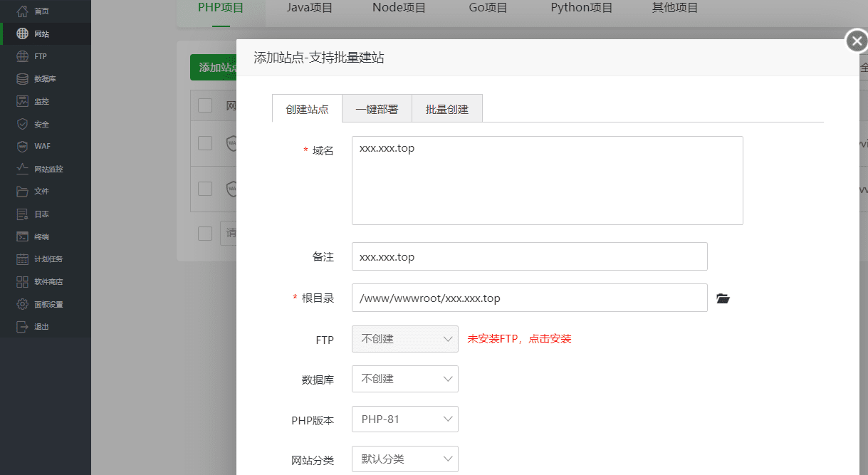Switch to the 一键部署 tab
The image size is (868, 475).
pyautogui.click(x=377, y=110)
